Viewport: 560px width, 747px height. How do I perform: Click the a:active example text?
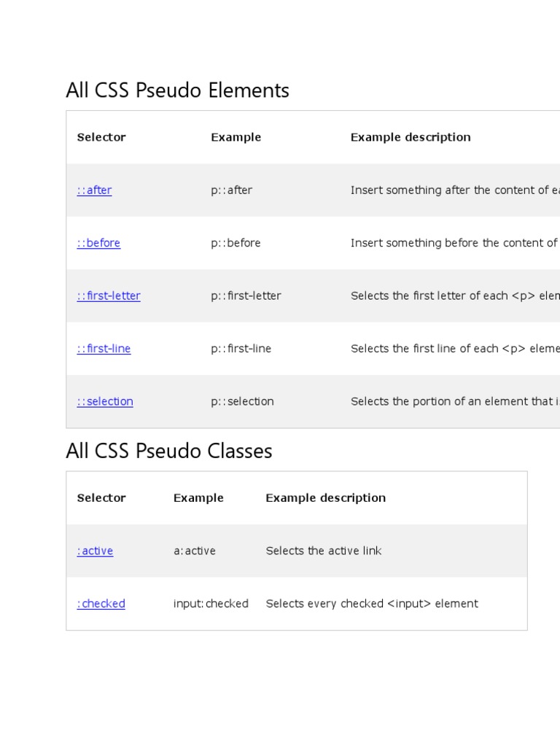pyautogui.click(x=194, y=551)
